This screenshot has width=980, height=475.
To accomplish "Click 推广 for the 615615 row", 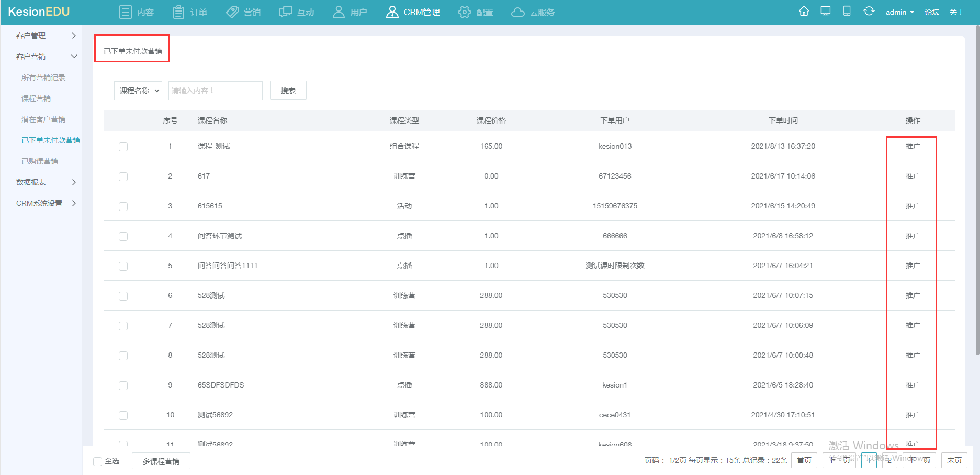I will click(913, 206).
